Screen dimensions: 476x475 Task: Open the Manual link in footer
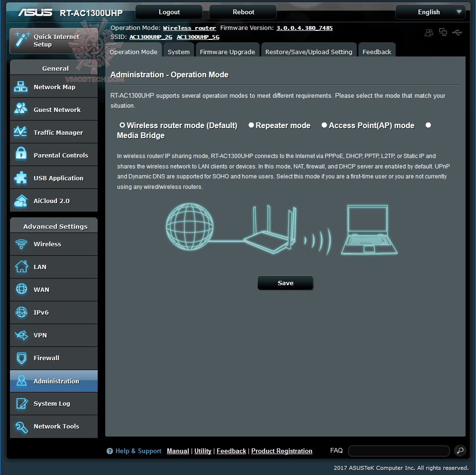[178, 451]
